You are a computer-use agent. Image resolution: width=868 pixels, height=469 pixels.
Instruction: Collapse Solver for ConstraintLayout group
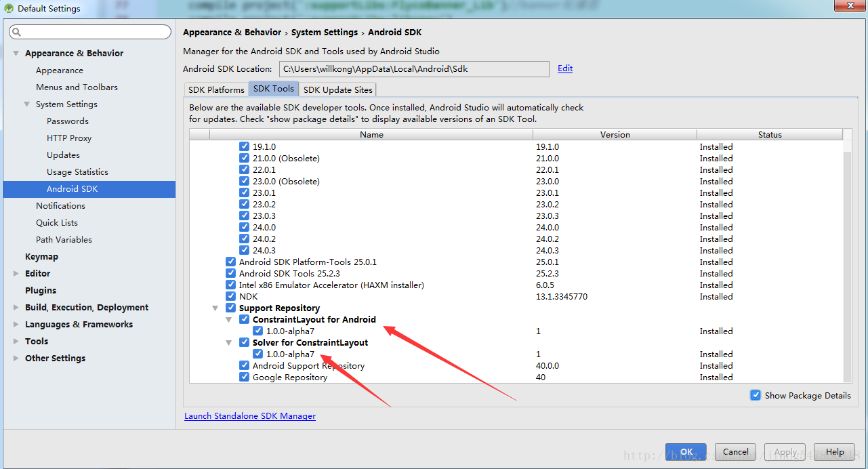tap(229, 342)
